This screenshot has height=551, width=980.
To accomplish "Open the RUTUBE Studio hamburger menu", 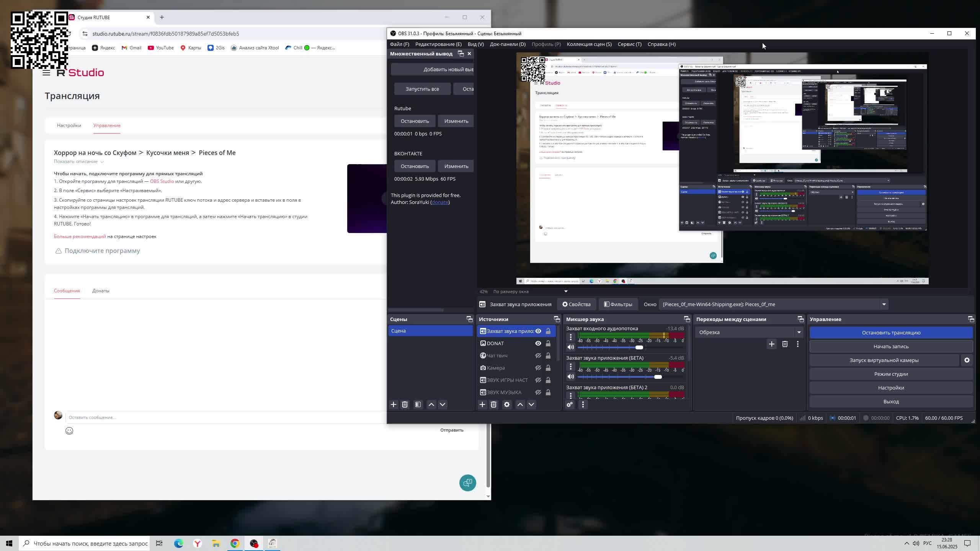I will (x=46, y=73).
